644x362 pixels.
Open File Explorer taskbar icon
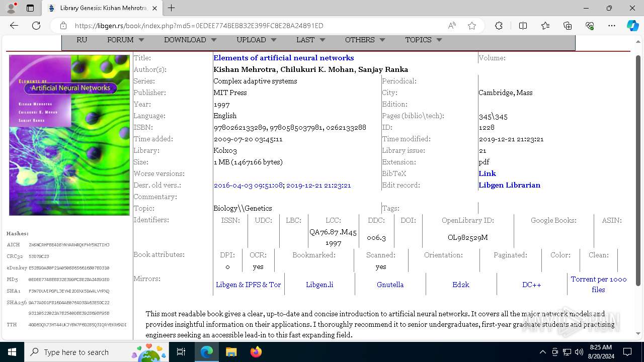coord(231,352)
